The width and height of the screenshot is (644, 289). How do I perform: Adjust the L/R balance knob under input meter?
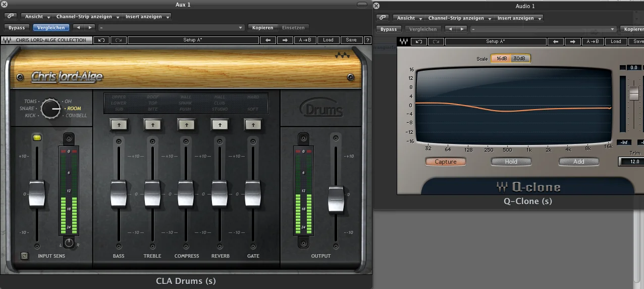69,243
